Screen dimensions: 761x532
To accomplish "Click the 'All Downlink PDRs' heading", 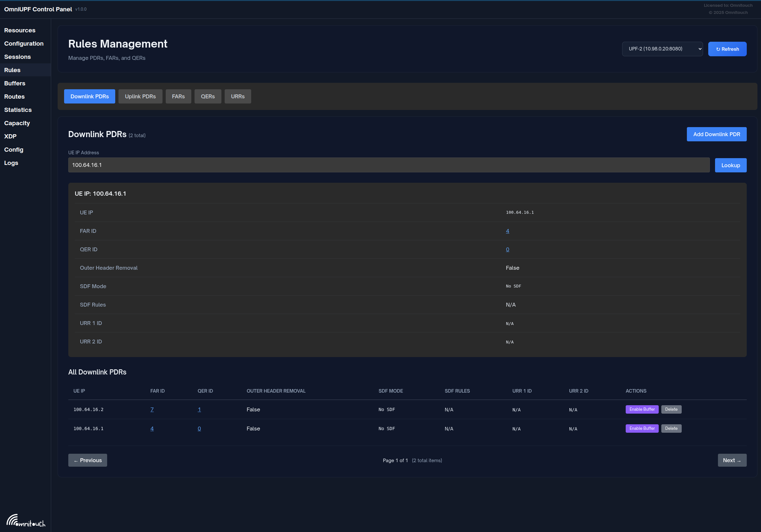I will pyautogui.click(x=97, y=372).
